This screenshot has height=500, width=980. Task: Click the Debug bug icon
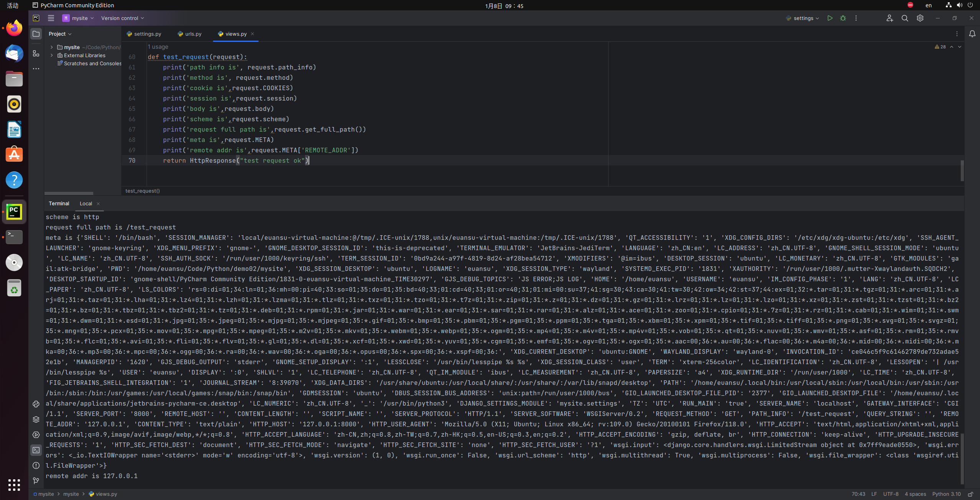coord(843,18)
